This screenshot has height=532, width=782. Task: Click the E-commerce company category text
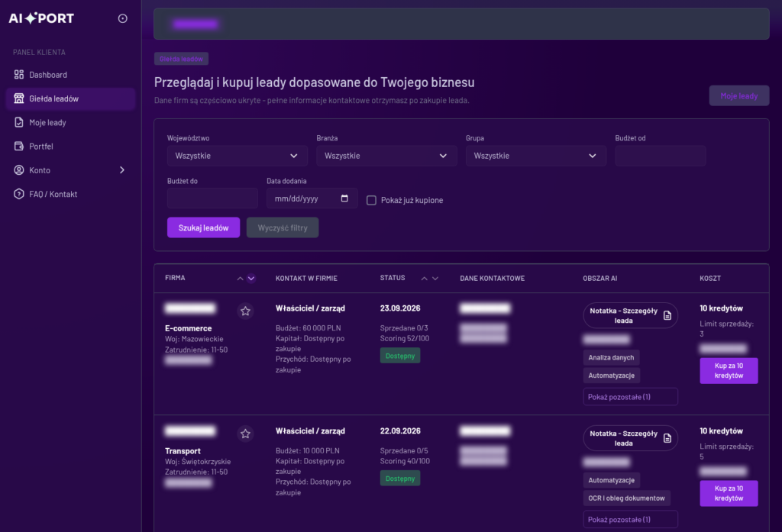click(189, 328)
